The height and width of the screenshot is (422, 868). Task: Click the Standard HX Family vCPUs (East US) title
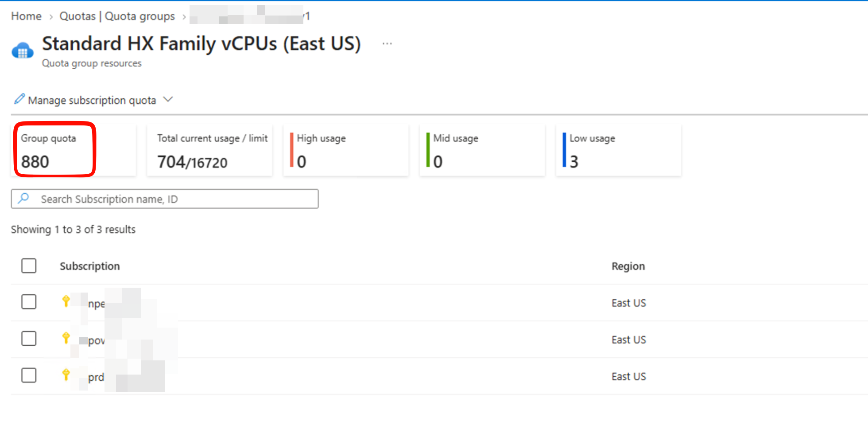tap(201, 43)
